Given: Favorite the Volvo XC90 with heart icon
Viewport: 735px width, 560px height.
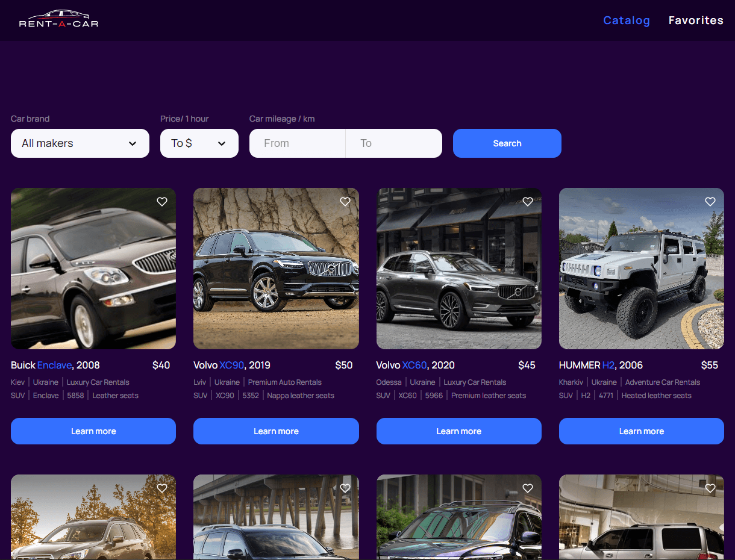Looking at the screenshot, I should tap(345, 202).
